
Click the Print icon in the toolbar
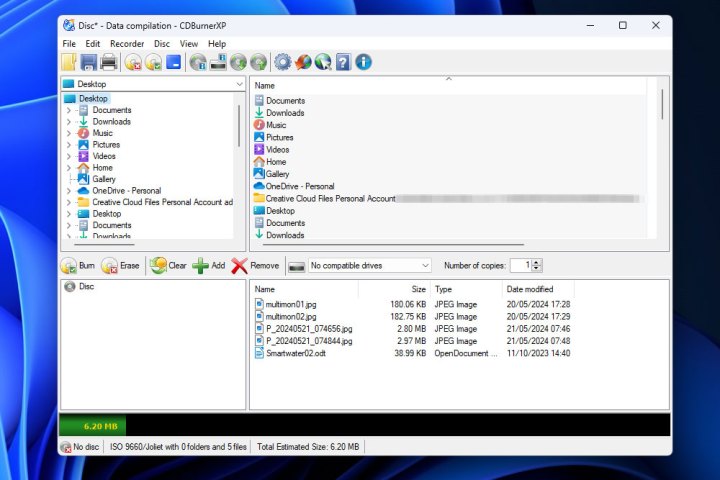[108, 63]
